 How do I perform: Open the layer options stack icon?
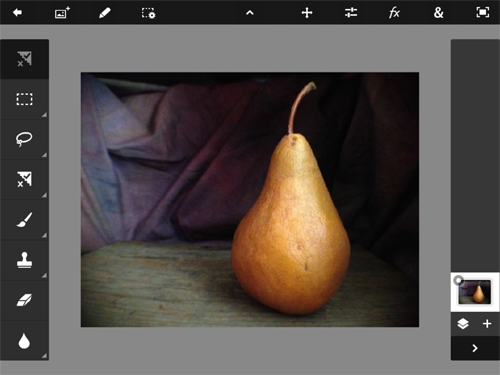click(463, 323)
